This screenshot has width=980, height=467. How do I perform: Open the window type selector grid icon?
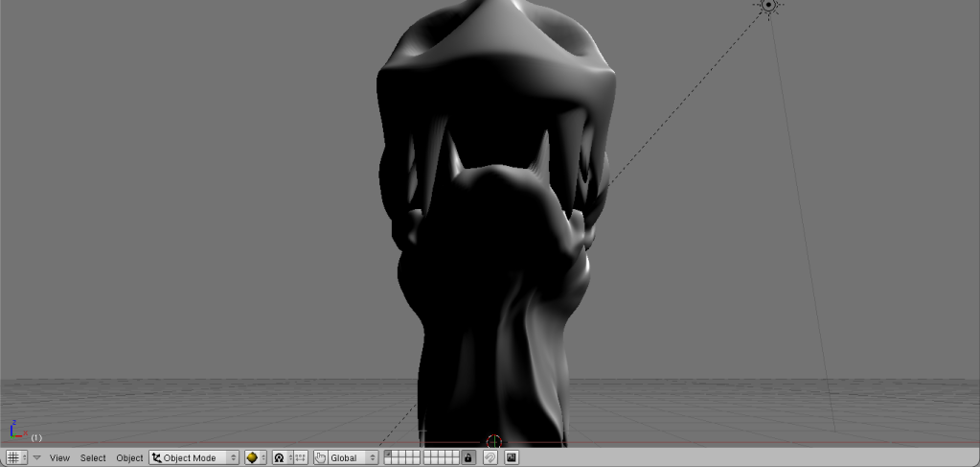click(13, 458)
